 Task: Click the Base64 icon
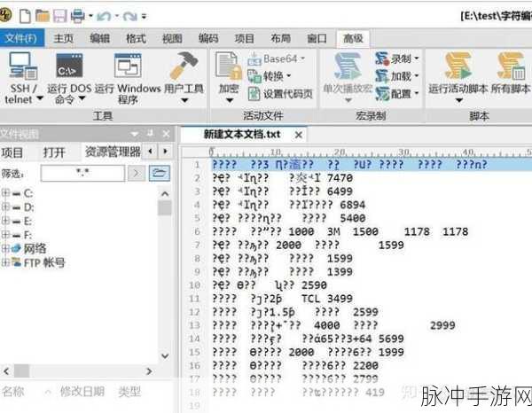(x=254, y=59)
